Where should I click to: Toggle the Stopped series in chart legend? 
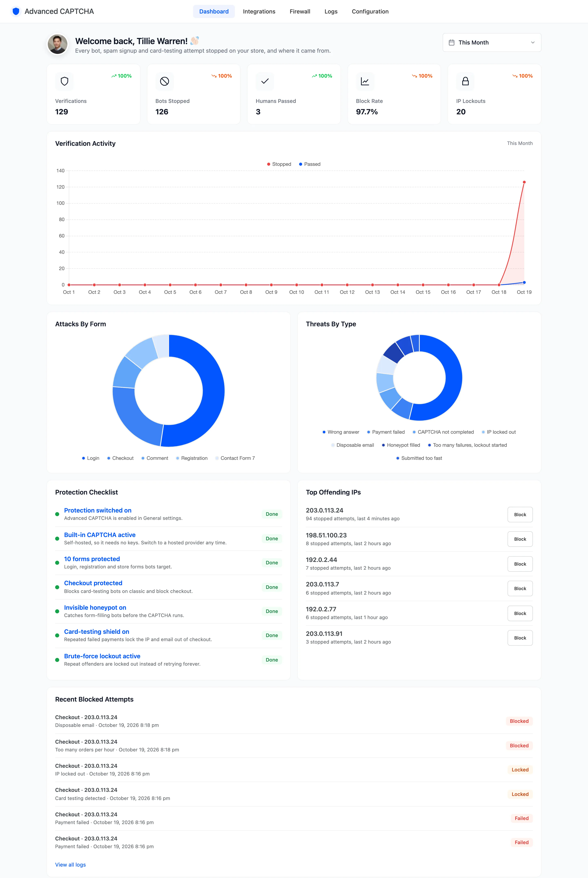pos(279,164)
